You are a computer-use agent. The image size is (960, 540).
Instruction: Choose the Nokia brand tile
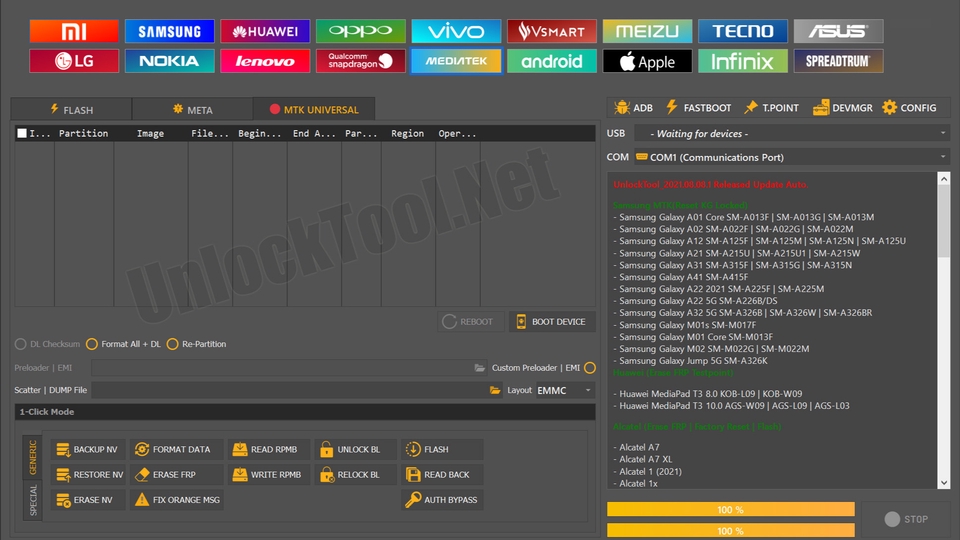click(x=170, y=61)
